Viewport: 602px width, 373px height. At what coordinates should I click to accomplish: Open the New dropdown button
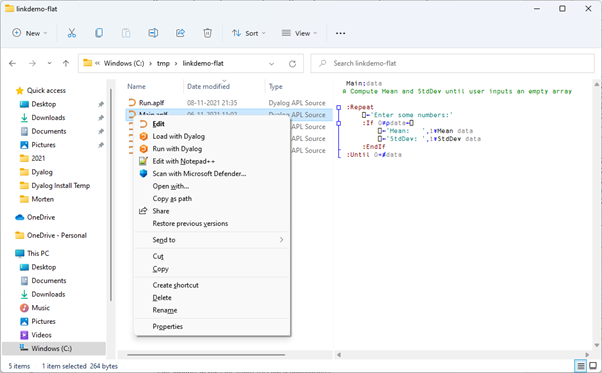tap(30, 33)
